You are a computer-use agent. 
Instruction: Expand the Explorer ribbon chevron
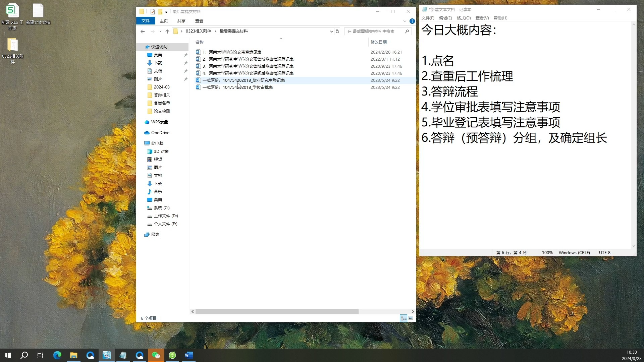coord(405,21)
